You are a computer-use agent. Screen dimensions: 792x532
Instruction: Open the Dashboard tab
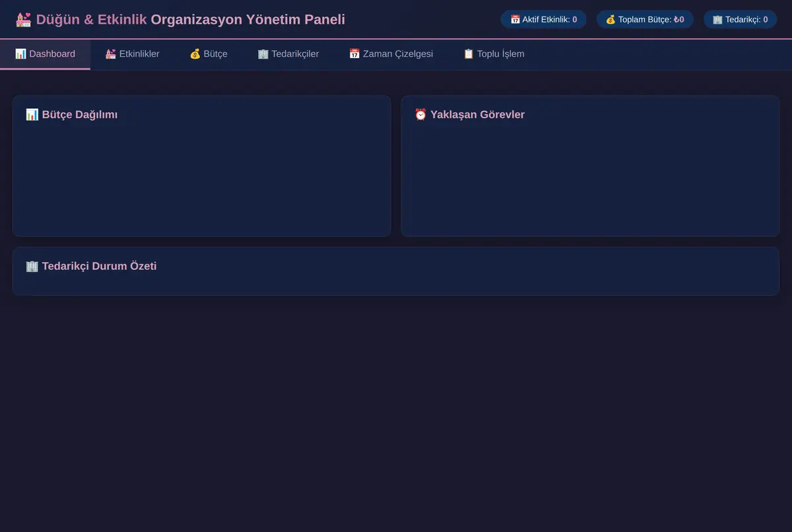[x=45, y=54]
